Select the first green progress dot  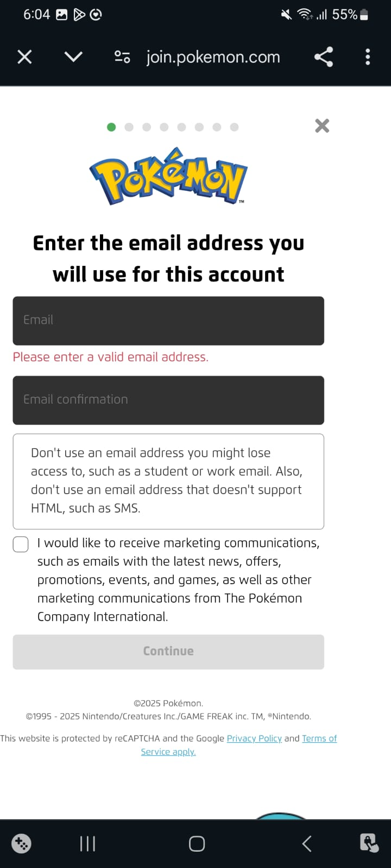click(111, 127)
